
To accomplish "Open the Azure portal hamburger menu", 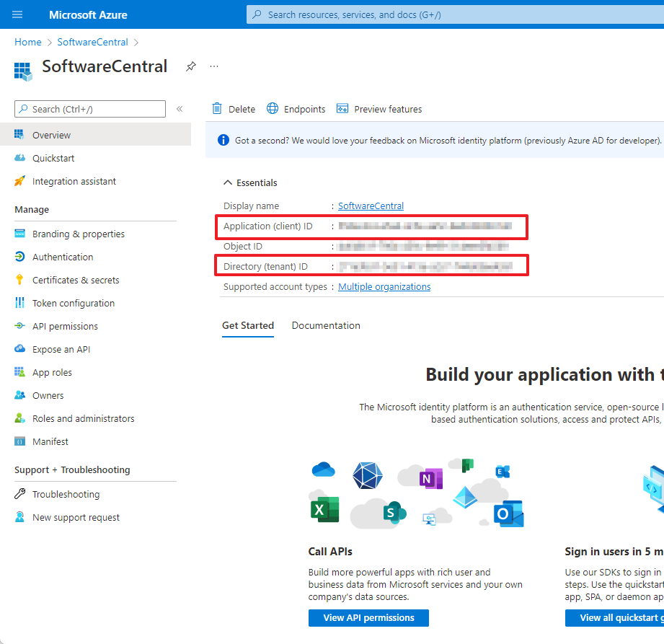I will click(17, 14).
